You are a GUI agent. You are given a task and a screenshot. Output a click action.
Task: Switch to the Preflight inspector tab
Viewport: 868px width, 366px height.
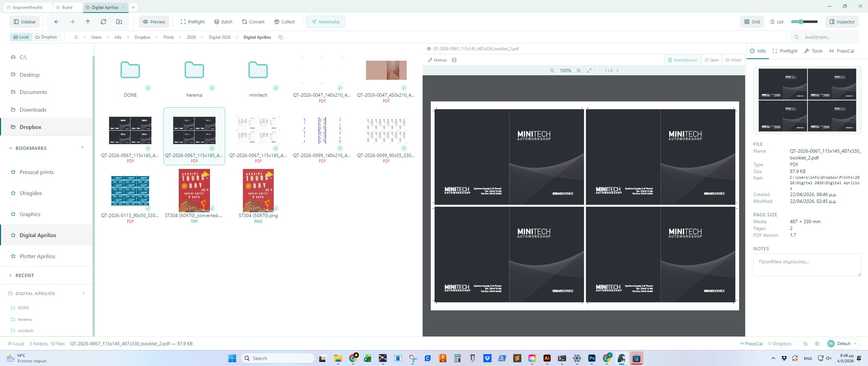785,51
